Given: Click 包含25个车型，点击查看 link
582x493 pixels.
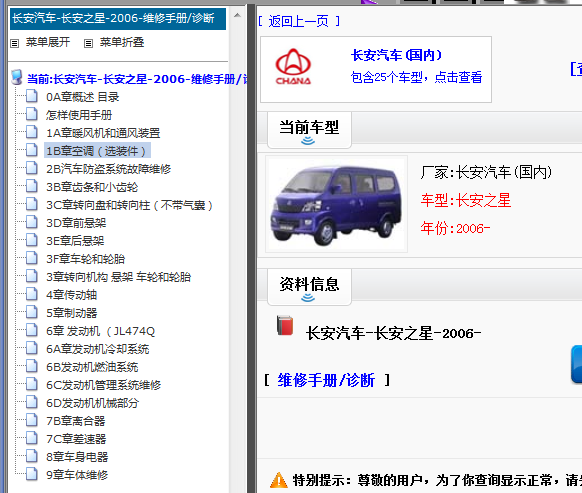Looking at the screenshot, I should coord(416,77).
